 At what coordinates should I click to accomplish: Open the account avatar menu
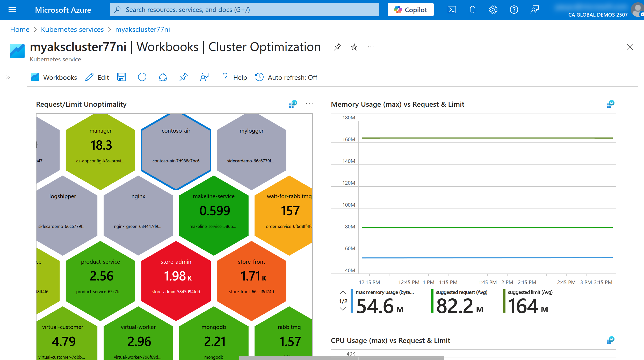[638, 10]
